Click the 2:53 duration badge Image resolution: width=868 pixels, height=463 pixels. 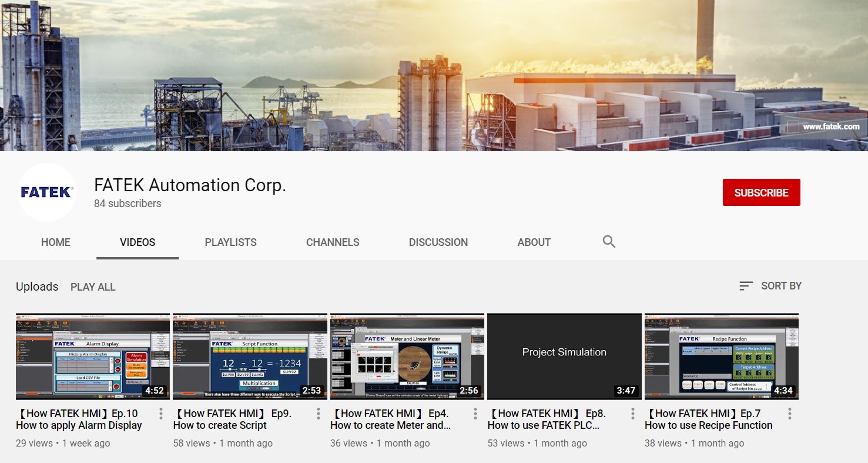pyautogui.click(x=311, y=391)
